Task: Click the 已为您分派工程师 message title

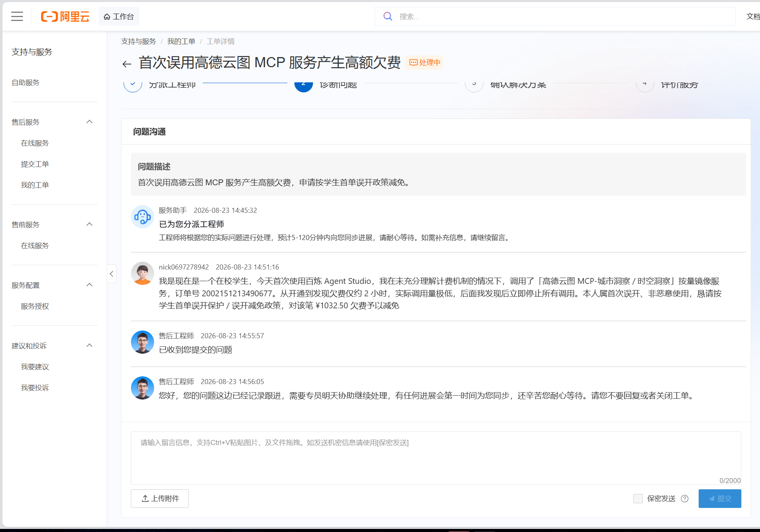Action: (x=191, y=224)
